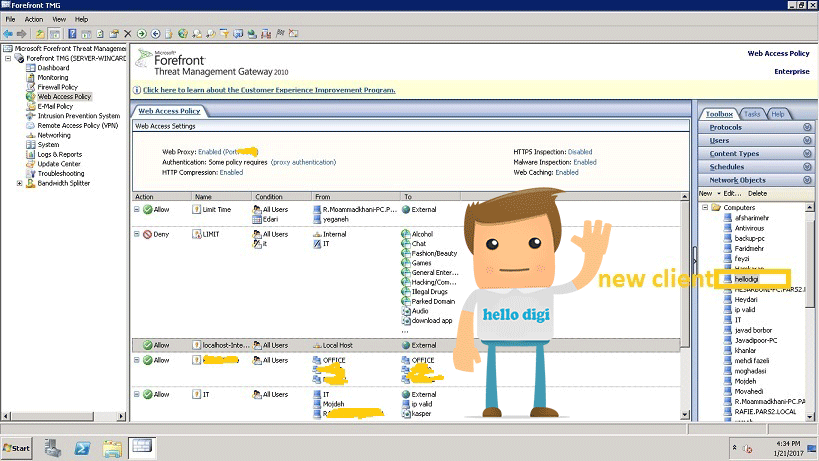Click the black X Delete toolbar icon

(x=127, y=34)
